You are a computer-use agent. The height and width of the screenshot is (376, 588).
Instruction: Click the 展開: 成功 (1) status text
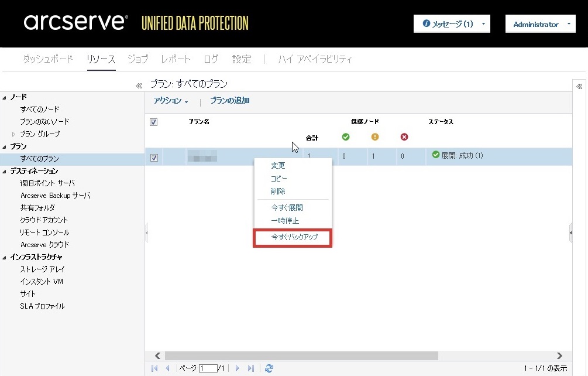[462, 155]
